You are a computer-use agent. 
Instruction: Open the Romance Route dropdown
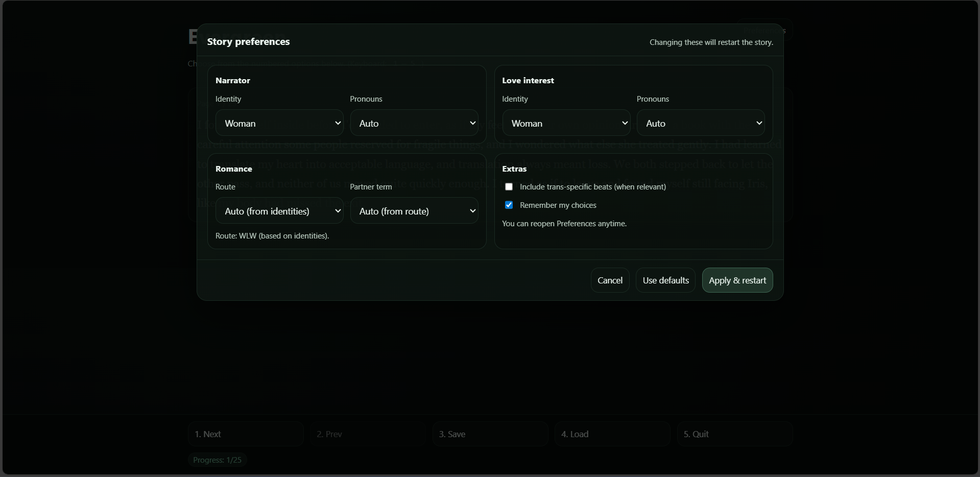(279, 211)
